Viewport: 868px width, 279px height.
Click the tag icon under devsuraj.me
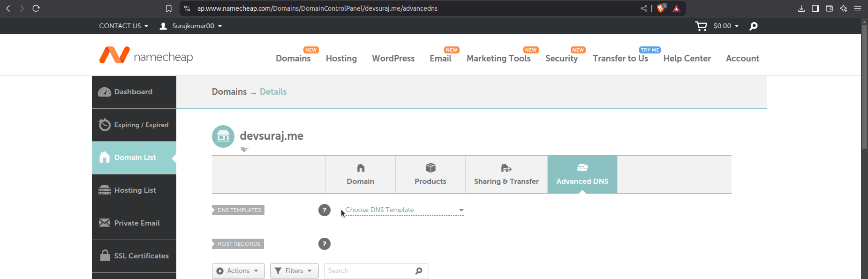tap(244, 149)
